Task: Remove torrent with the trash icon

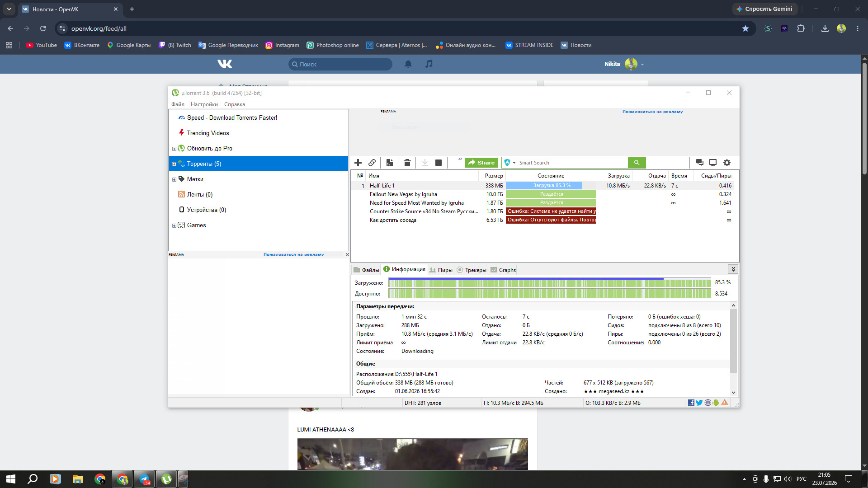Action: [407, 163]
